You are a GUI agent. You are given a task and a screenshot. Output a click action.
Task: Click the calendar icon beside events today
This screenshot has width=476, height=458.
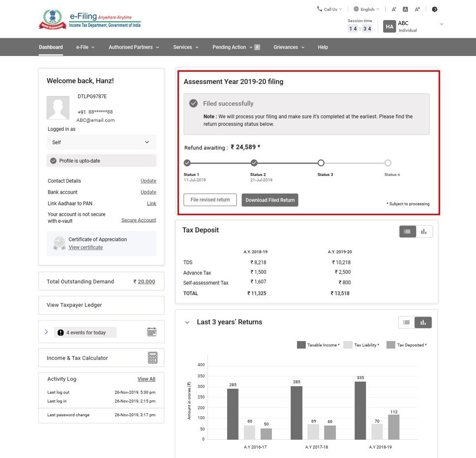click(x=152, y=332)
